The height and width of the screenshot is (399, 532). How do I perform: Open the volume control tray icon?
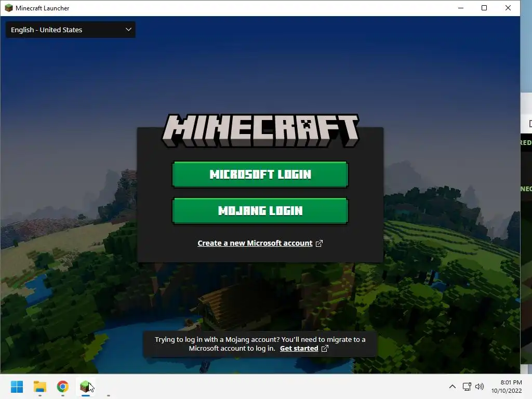tap(480, 387)
